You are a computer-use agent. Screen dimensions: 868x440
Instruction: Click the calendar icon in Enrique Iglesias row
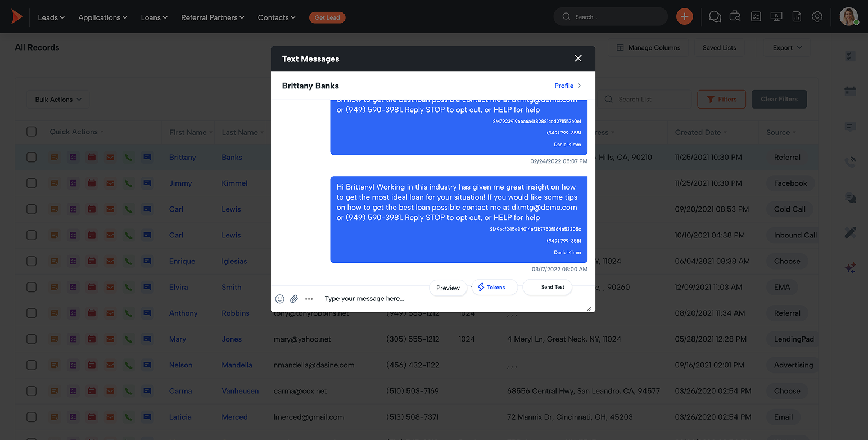click(92, 261)
